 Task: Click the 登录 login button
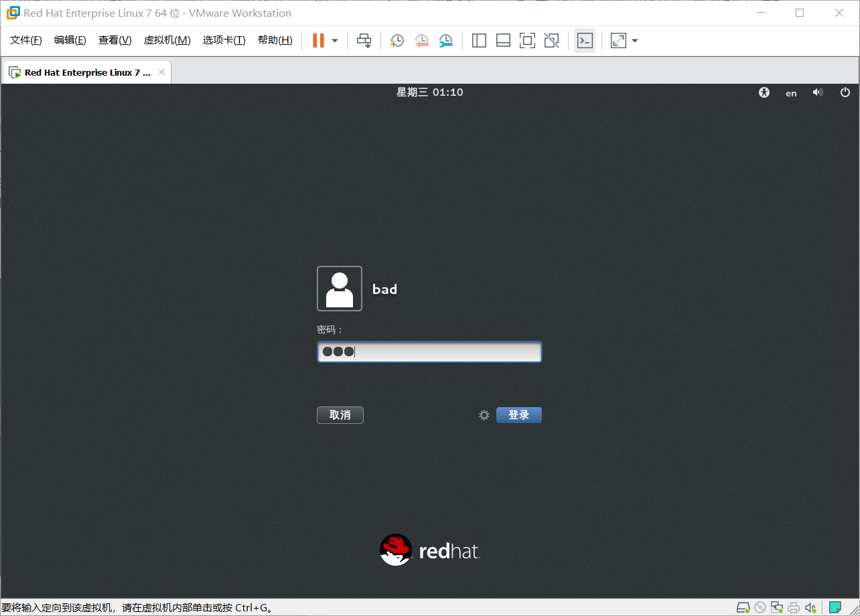tap(519, 415)
